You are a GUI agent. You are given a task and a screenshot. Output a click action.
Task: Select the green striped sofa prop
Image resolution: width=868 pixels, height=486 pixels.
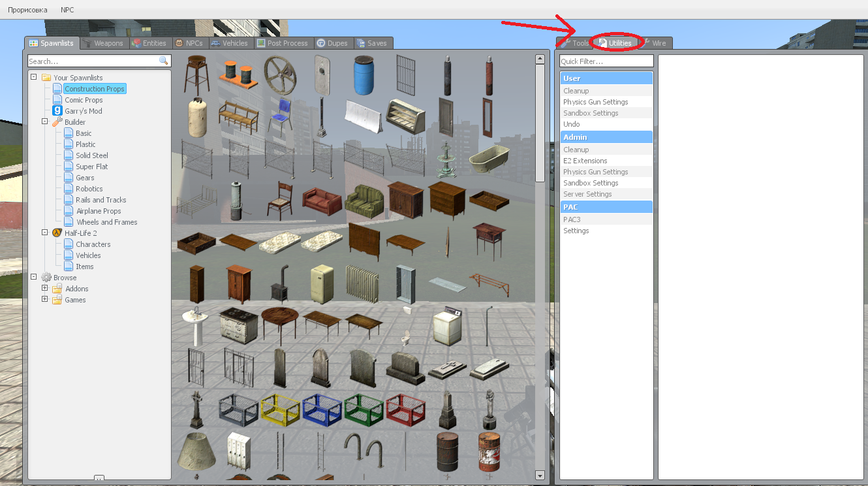pos(364,200)
